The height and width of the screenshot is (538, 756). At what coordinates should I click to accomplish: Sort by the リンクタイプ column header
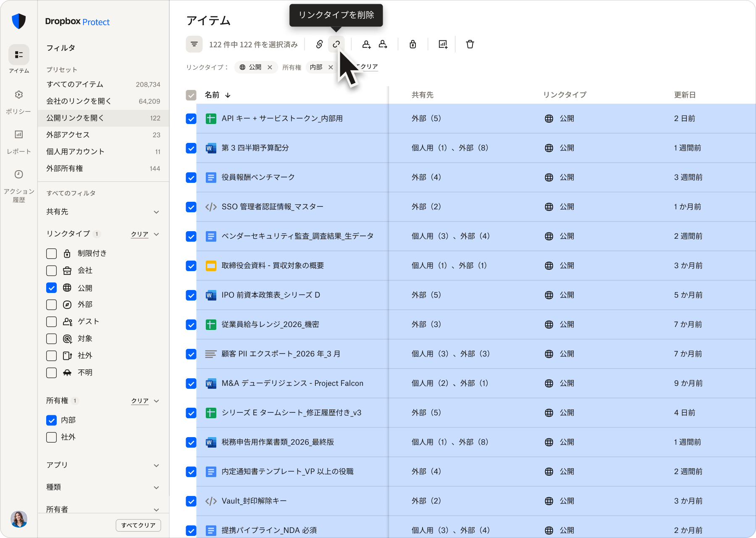564,95
